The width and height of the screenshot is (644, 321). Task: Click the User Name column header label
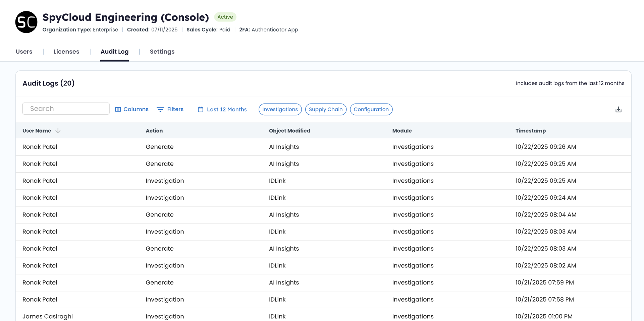(x=37, y=131)
